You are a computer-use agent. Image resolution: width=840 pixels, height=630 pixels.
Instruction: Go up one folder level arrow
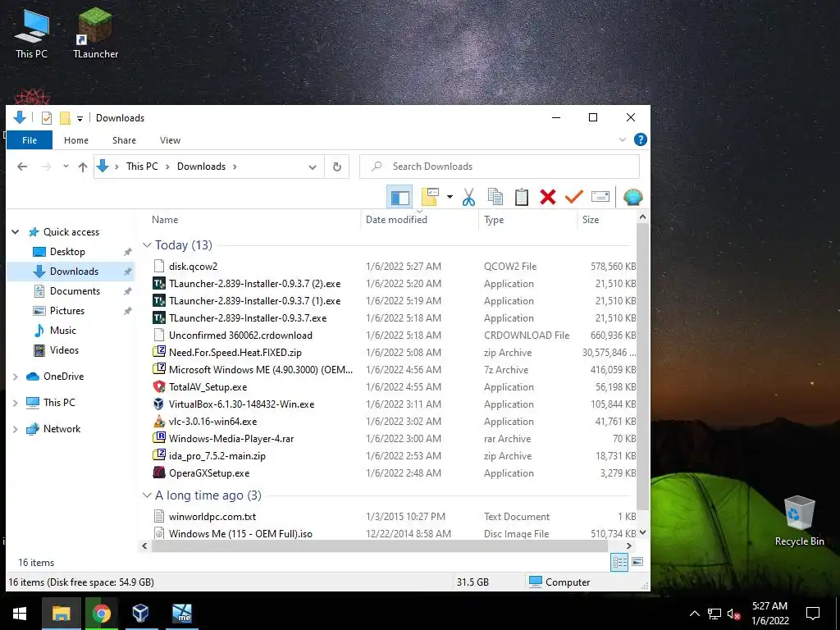click(83, 167)
